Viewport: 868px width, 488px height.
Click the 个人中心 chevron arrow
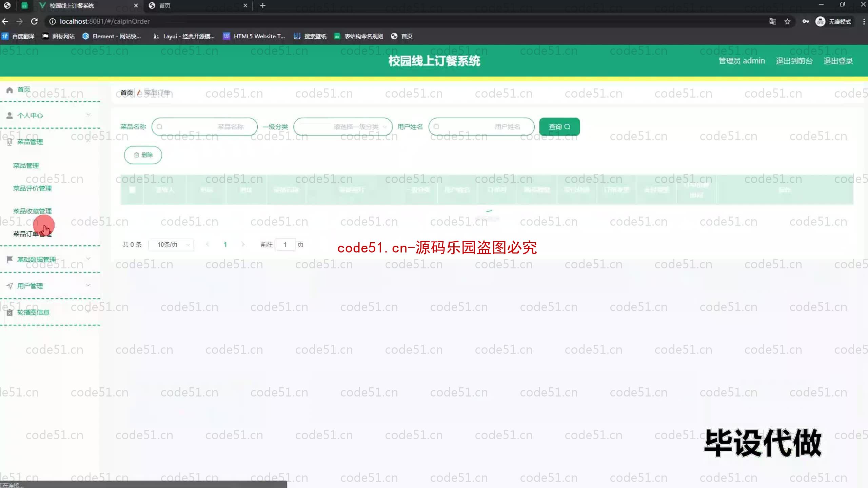(88, 115)
